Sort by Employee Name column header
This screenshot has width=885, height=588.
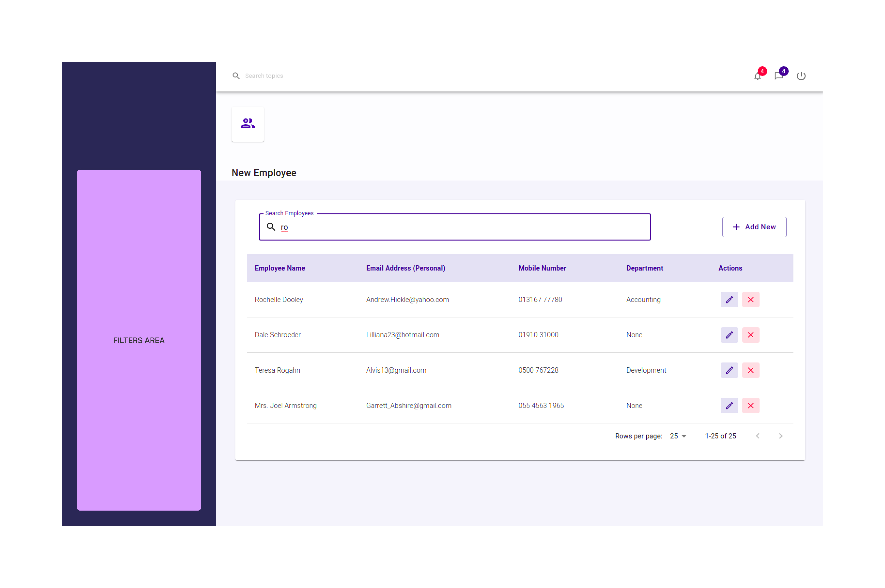pos(279,268)
